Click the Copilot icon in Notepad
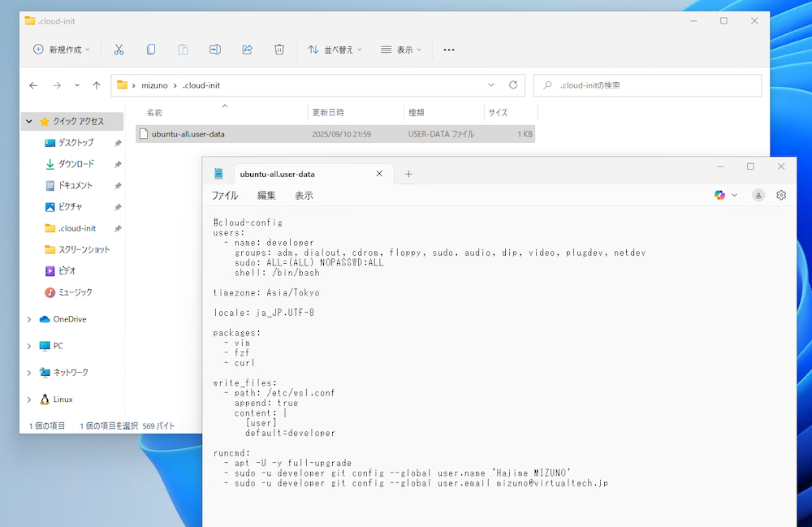 [720, 195]
